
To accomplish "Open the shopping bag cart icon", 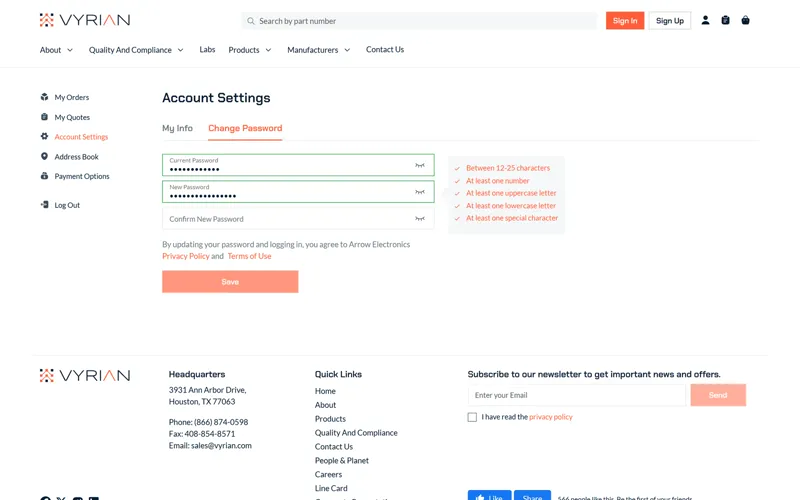I will coord(745,20).
